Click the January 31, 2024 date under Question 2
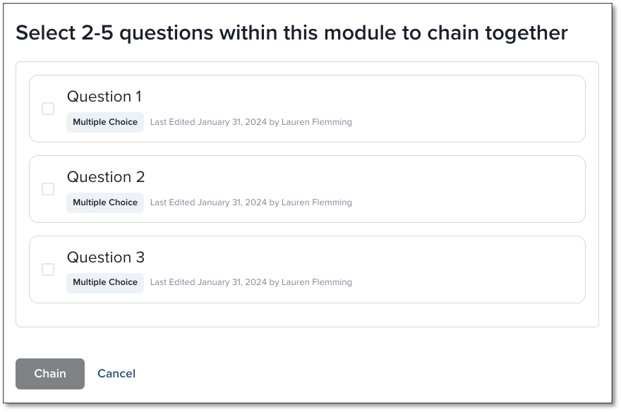 231,202
